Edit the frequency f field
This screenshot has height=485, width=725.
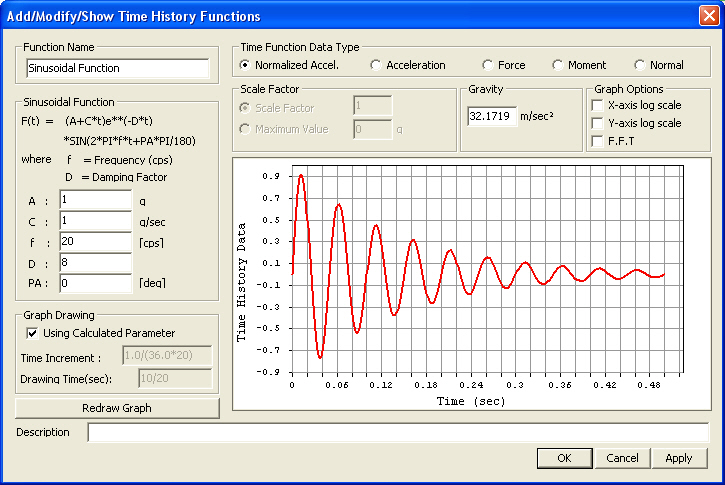[96, 242]
